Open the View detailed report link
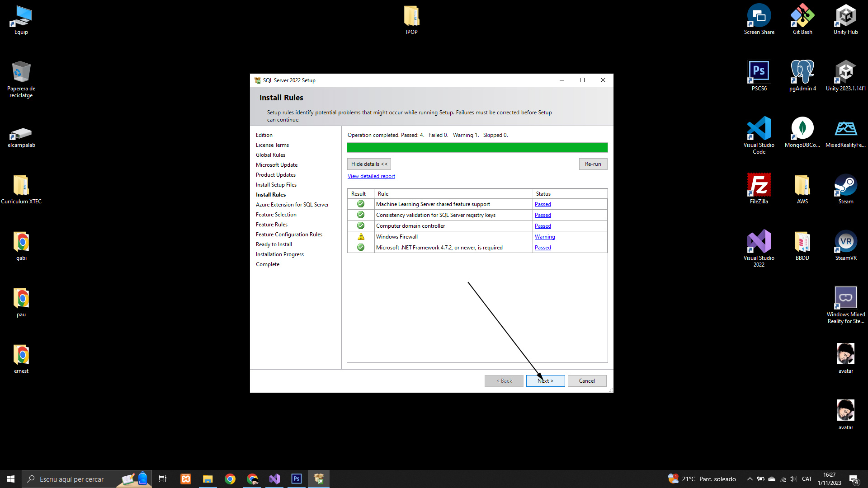 coord(371,176)
